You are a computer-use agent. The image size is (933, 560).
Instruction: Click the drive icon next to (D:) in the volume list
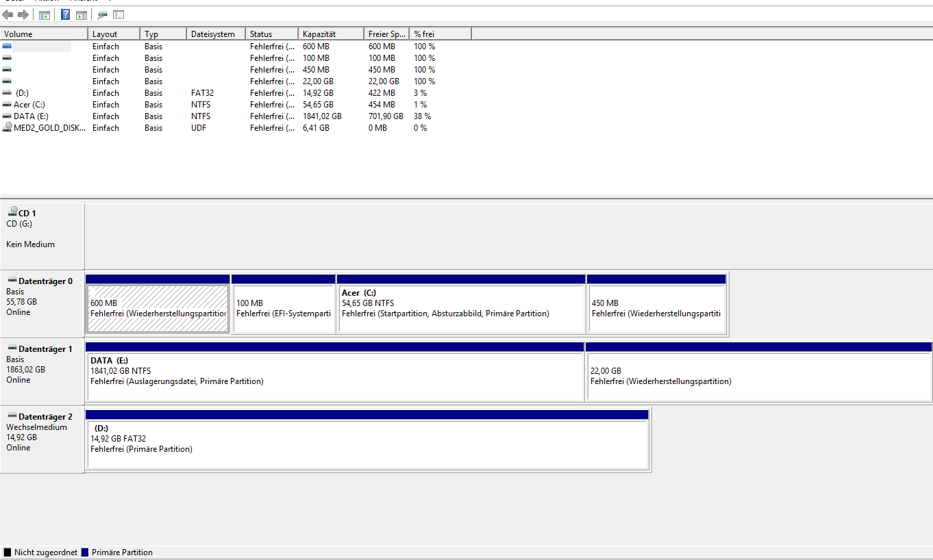7,92
